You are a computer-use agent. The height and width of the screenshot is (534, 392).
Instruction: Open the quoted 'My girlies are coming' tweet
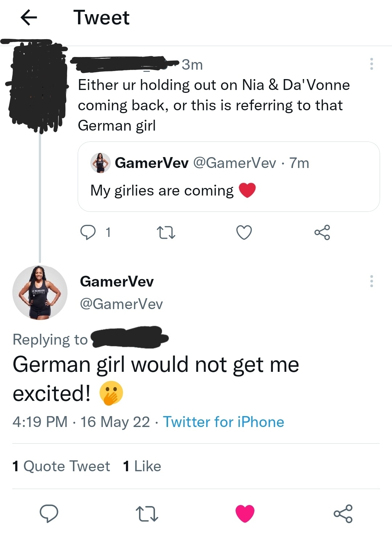tap(229, 177)
